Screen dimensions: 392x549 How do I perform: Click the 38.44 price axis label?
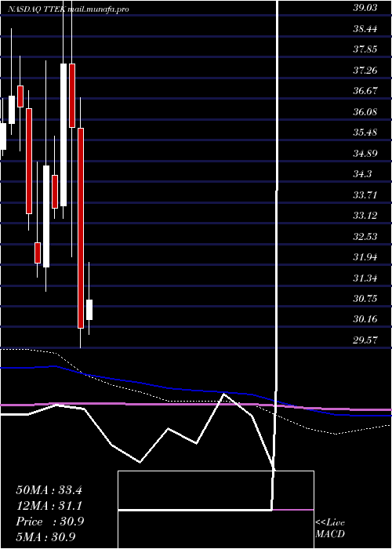pyautogui.click(x=365, y=29)
